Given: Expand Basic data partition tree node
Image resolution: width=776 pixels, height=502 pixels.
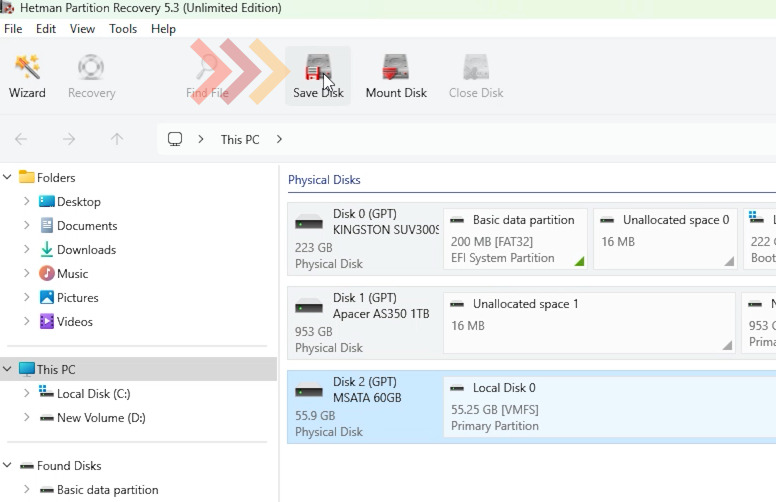Looking at the screenshot, I should [27, 489].
